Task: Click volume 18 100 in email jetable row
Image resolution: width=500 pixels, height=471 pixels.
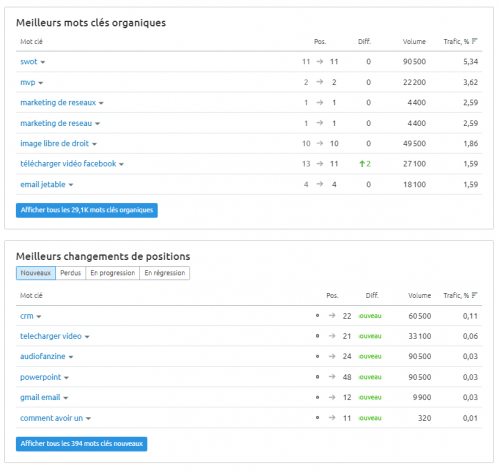Action: click(414, 184)
